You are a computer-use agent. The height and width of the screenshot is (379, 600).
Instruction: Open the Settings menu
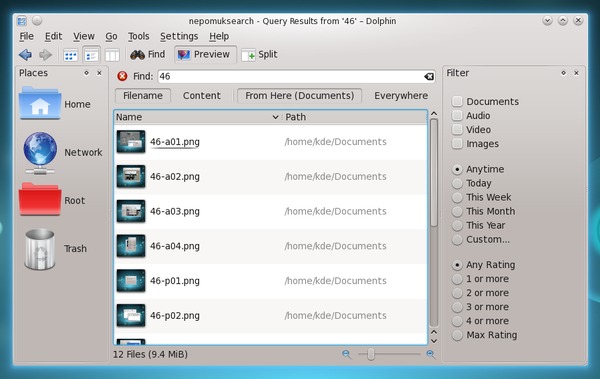179,36
